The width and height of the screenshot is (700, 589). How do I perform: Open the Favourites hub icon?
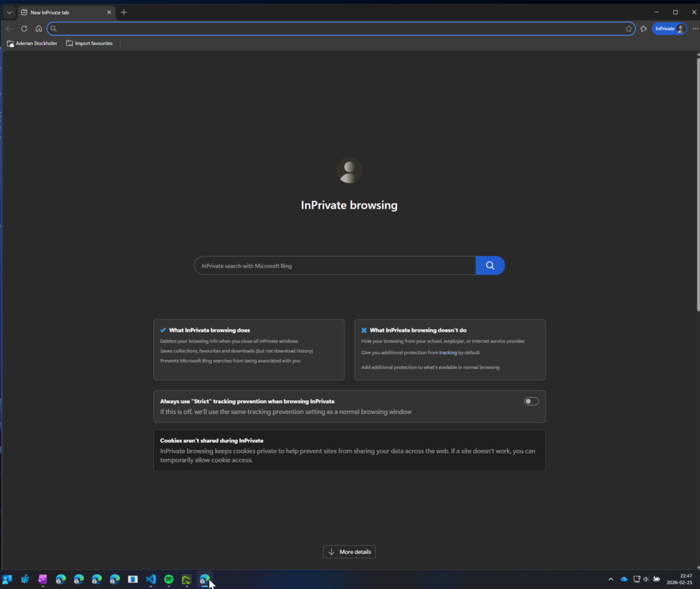(x=644, y=29)
